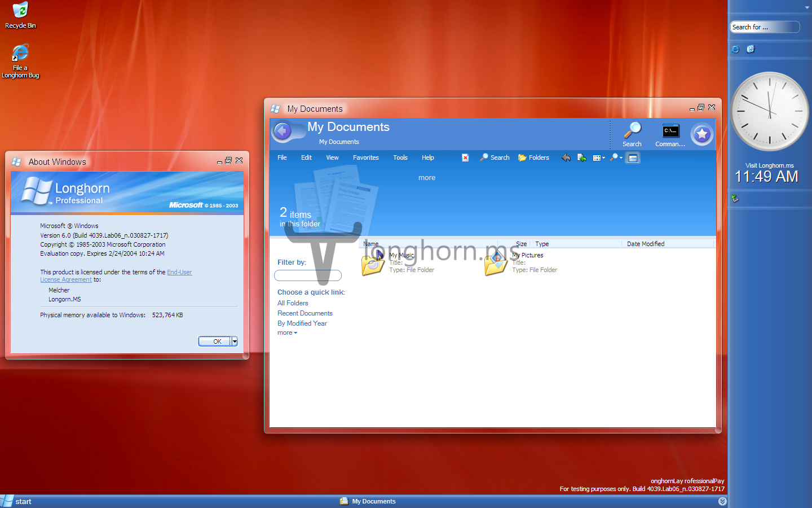Click OK in About Windows dialog
This screenshot has width=812, height=508.
pos(215,341)
